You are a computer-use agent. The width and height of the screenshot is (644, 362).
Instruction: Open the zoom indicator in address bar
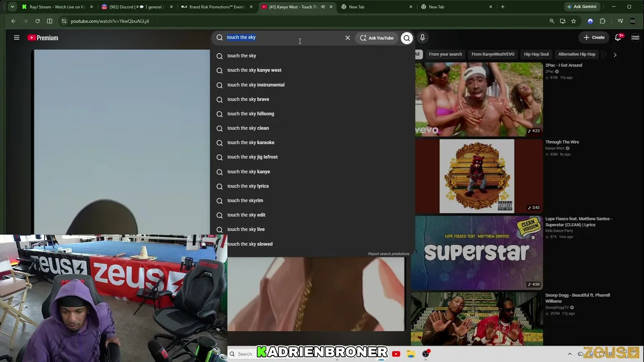[552, 21]
